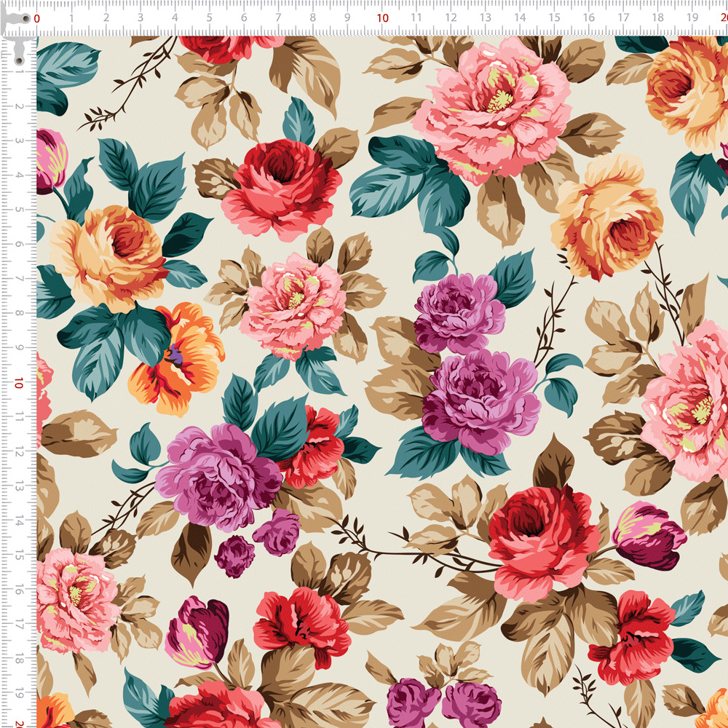Choose the 15 mark on the horizontal ruler

click(554, 17)
